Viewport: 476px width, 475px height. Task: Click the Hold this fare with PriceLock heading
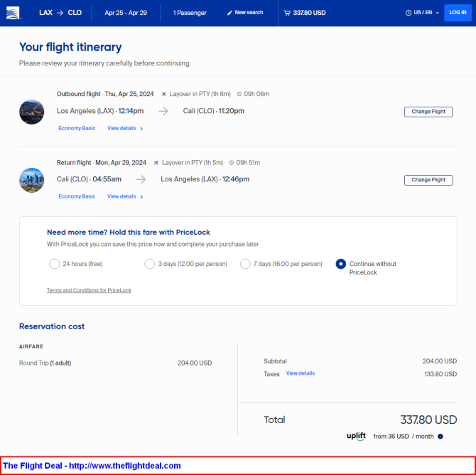tap(129, 233)
